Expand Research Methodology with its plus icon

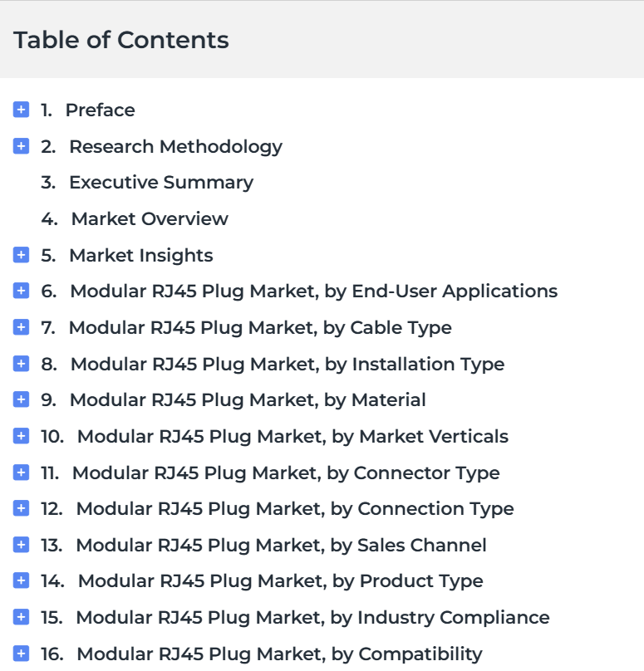(x=21, y=146)
